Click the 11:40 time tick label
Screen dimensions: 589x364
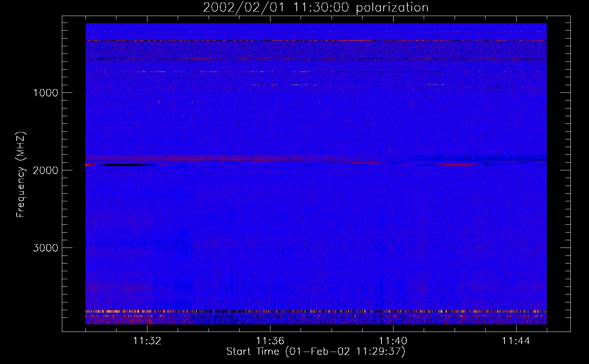coord(393,341)
